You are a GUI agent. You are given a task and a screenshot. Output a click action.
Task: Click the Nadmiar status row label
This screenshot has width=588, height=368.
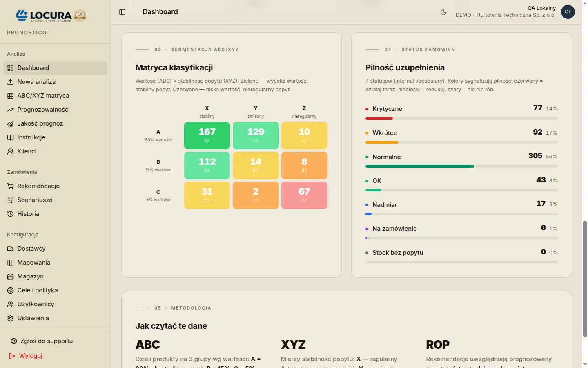pyautogui.click(x=385, y=205)
